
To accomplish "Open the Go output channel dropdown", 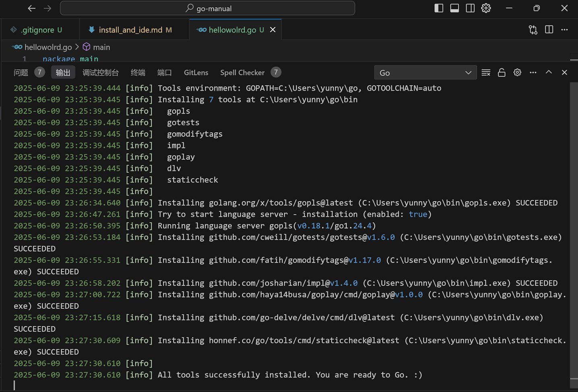I will [x=425, y=72].
